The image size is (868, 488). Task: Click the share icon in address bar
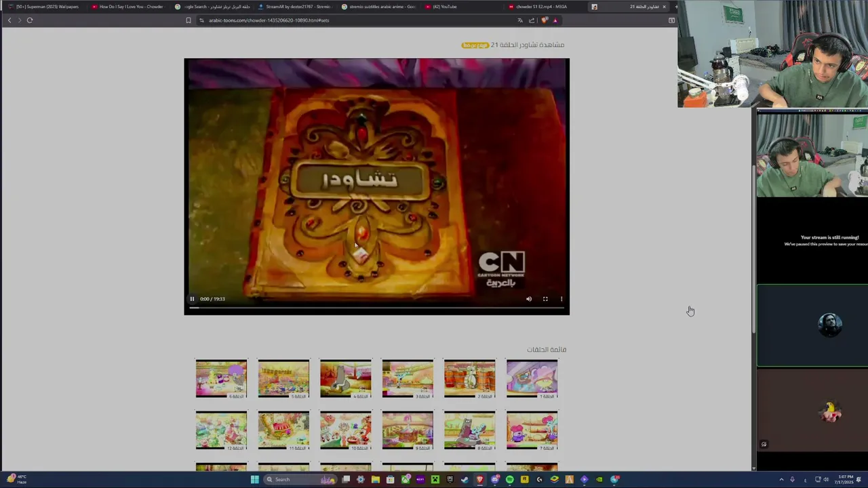pos(532,20)
